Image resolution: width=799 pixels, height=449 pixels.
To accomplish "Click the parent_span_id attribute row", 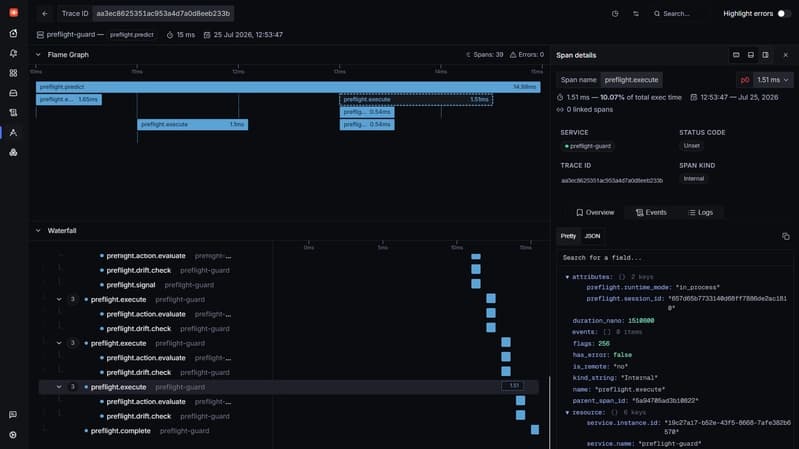I will pos(635,401).
